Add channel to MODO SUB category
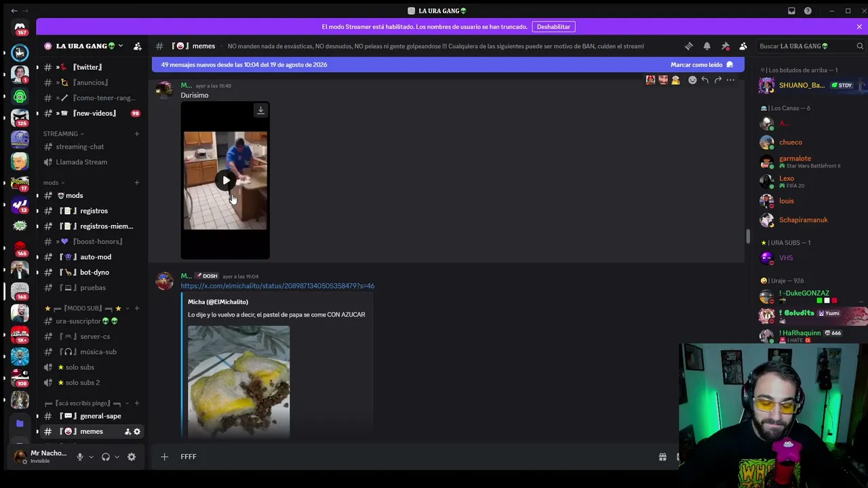Image resolution: width=868 pixels, height=488 pixels. (137, 308)
